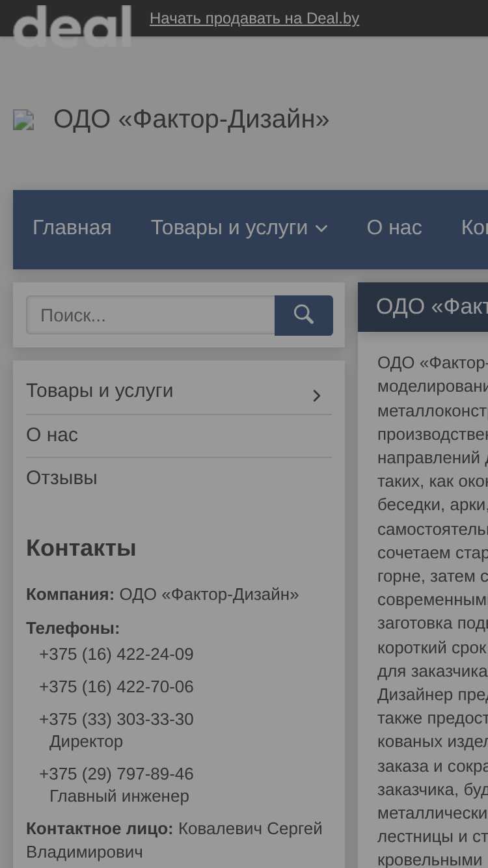Viewport: 488px width, 868px height.
Task: Open О нас in sidebar menu
Action: 52,435
